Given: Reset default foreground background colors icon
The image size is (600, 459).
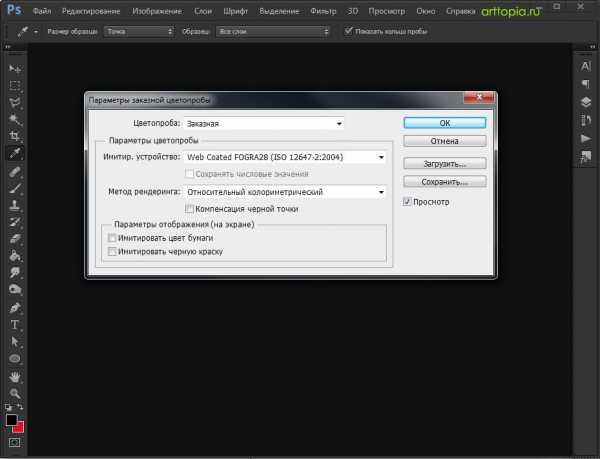Looking at the screenshot, I should (x=8, y=407).
